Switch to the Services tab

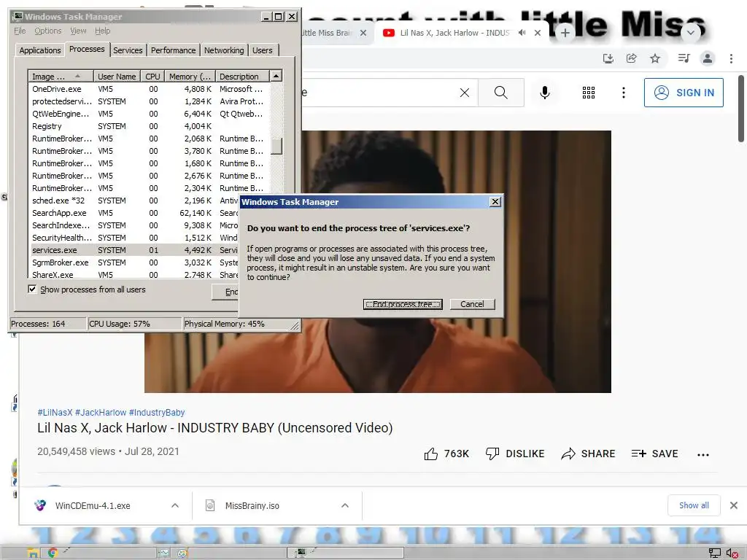pyautogui.click(x=128, y=50)
